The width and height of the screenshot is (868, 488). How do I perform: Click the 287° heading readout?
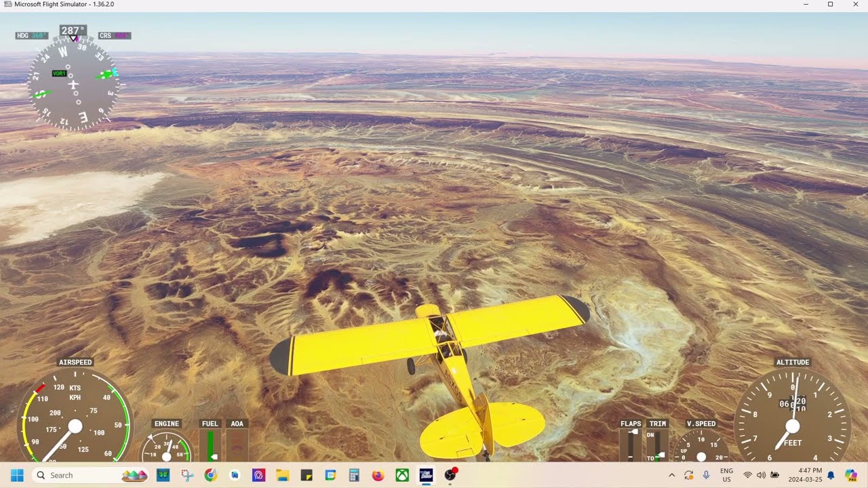point(73,30)
